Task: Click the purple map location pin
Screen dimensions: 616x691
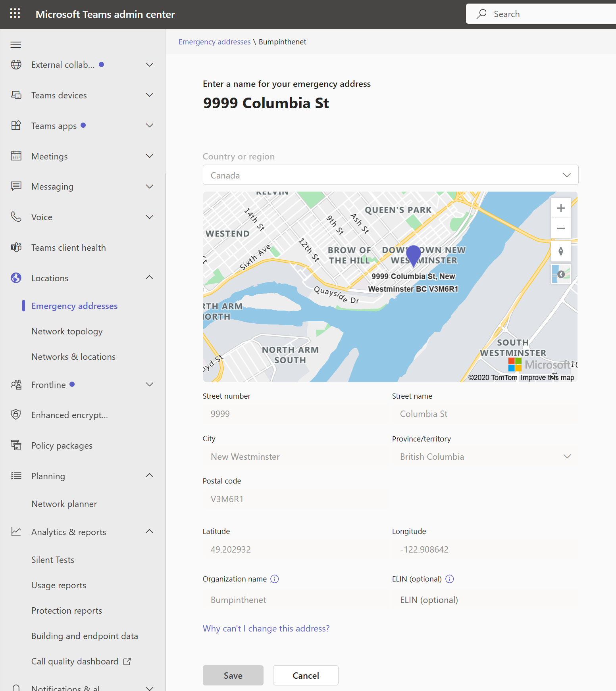Action: point(413,255)
